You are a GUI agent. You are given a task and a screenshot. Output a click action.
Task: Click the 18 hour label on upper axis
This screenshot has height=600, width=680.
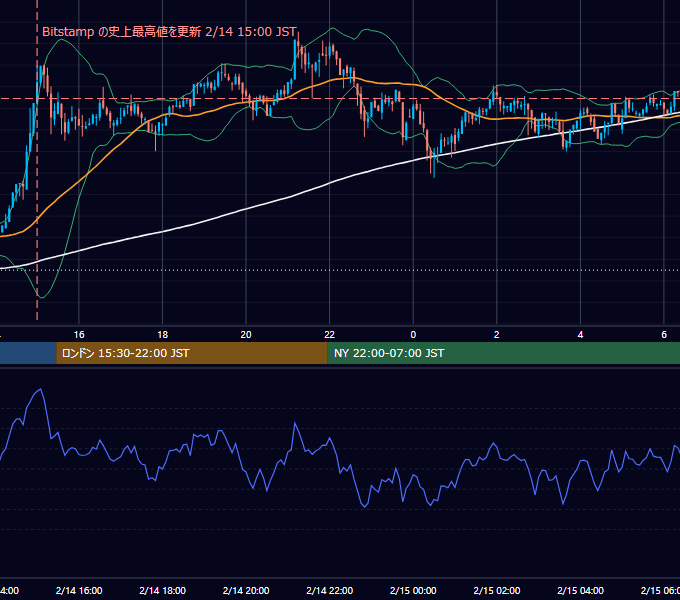point(162,335)
